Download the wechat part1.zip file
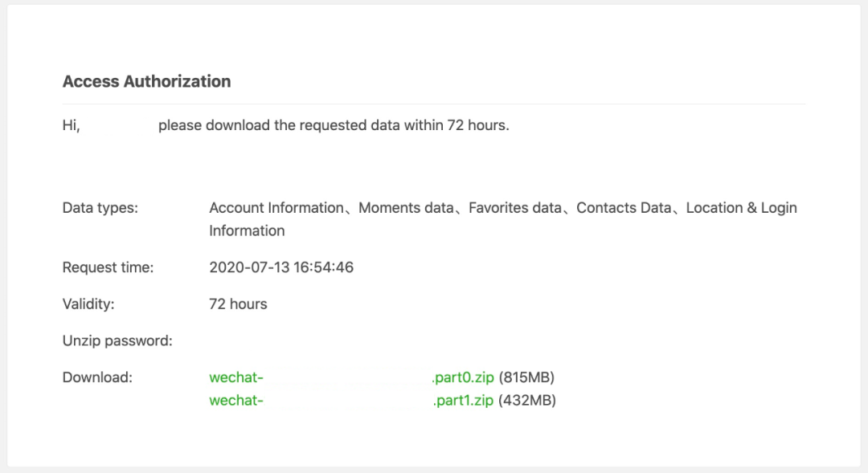 [x=351, y=400]
